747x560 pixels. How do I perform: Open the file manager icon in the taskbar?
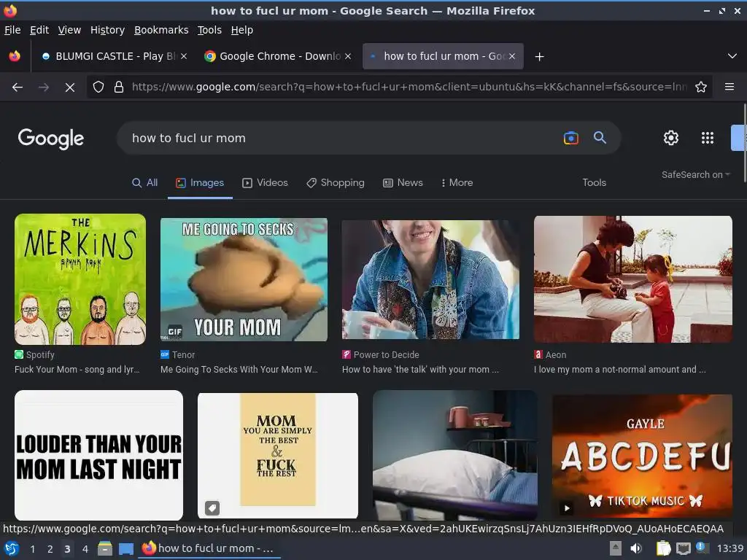tap(105, 549)
